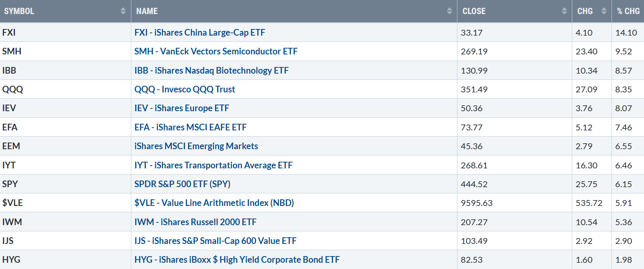Open $VLE - Value Line Arithmetic Index link

214,203
